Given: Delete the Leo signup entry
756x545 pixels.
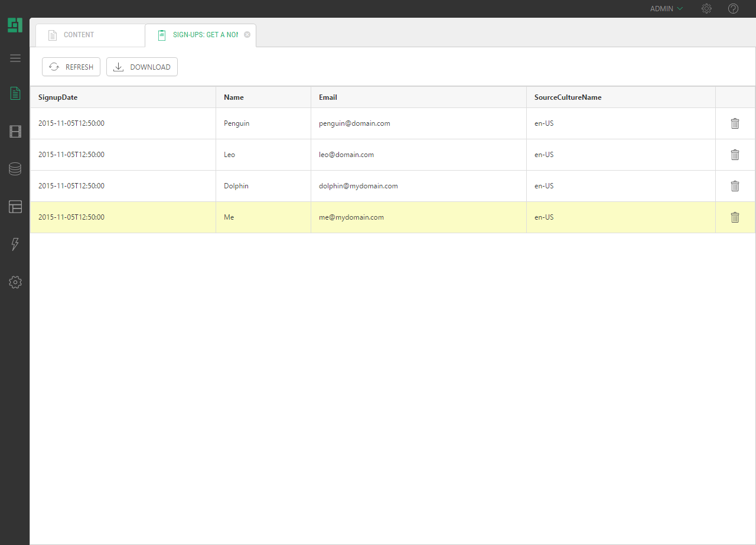Looking at the screenshot, I should pos(735,155).
